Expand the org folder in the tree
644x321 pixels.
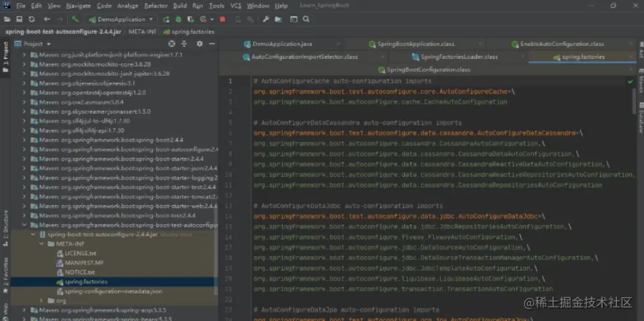coord(41,301)
